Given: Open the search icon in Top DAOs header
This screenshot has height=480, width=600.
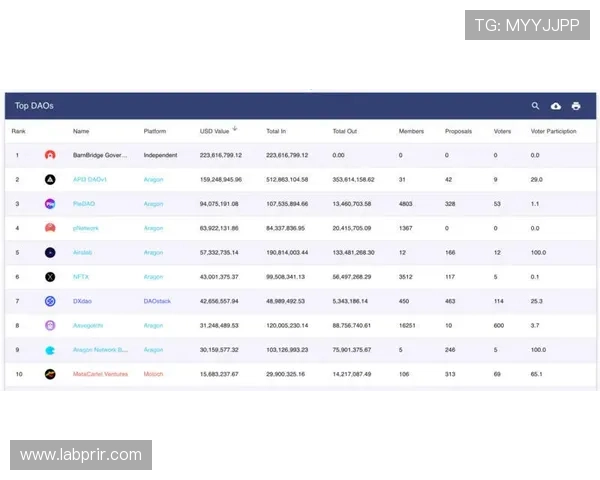Looking at the screenshot, I should 535,106.
